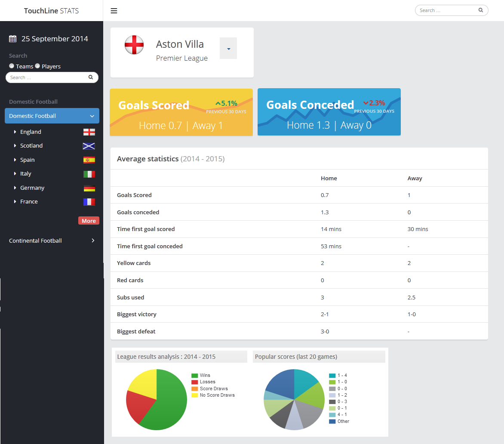Select the Teams radio button
Screen dimensions: 504x444
point(12,66)
